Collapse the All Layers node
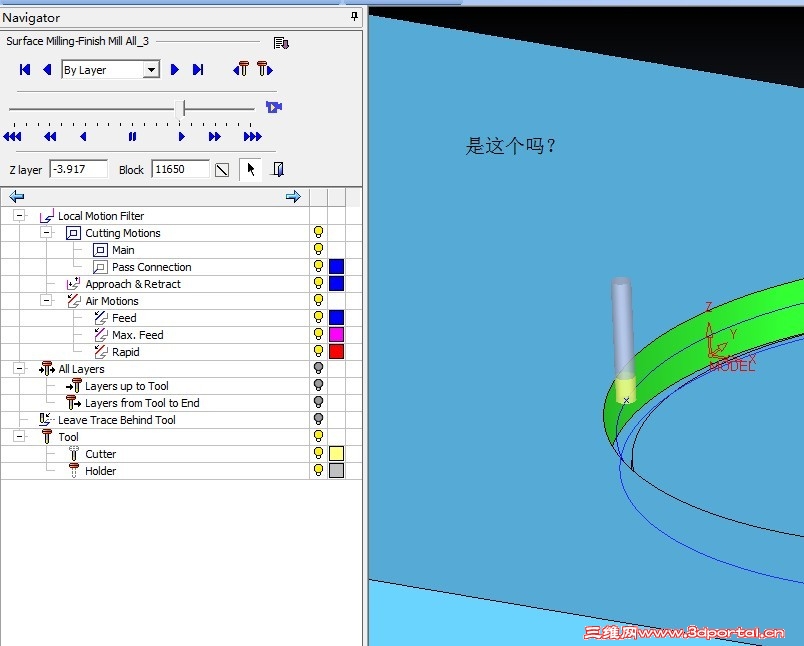This screenshot has height=646, width=804. coord(19,369)
